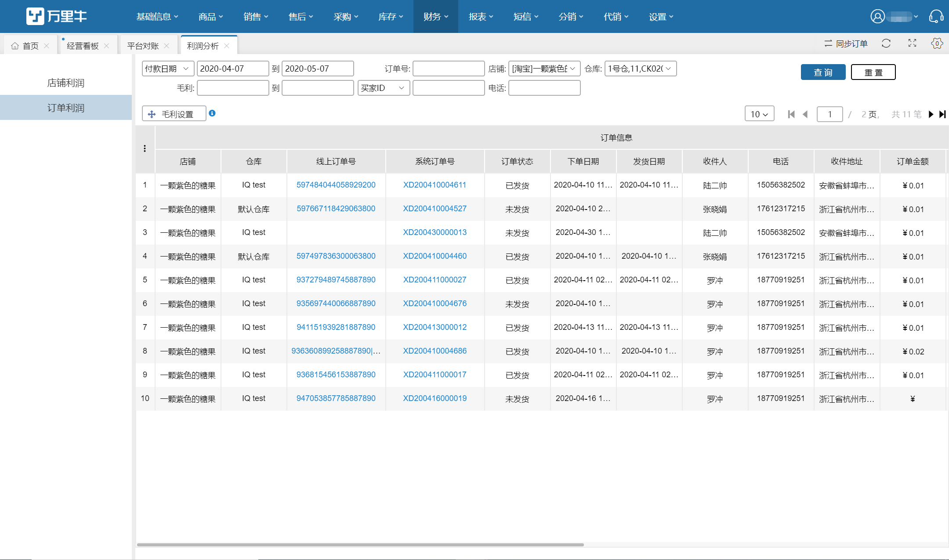Open the 短信 menu

click(x=525, y=17)
